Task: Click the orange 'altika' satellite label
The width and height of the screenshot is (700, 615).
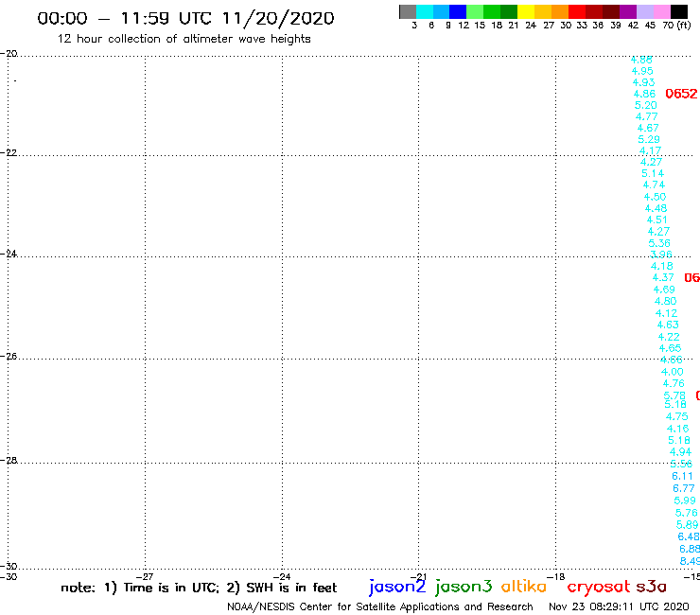Action: coord(524,587)
